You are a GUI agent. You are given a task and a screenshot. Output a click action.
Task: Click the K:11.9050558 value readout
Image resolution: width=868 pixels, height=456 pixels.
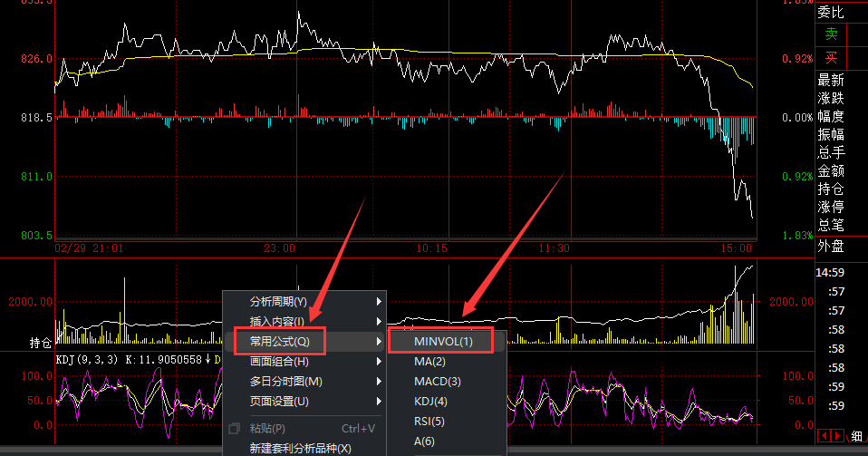tap(164, 360)
